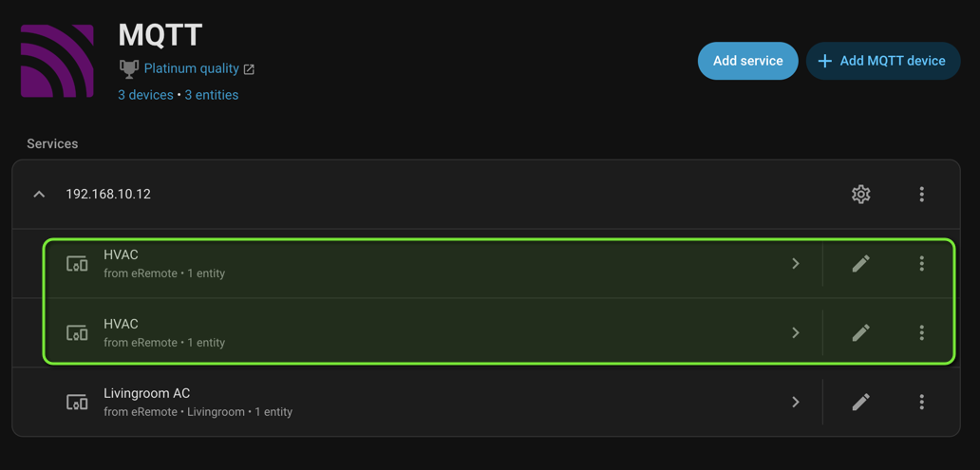Click Add MQTT device button

882,61
